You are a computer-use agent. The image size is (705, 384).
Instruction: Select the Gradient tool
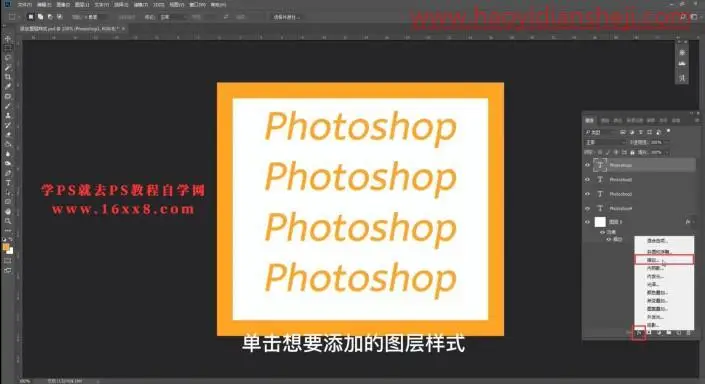pos(8,144)
